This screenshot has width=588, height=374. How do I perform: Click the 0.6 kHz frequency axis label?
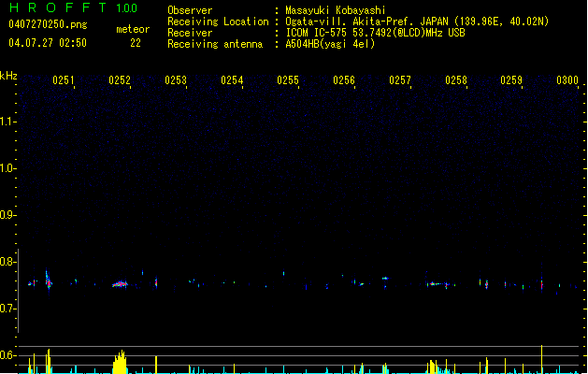tap(7, 355)
